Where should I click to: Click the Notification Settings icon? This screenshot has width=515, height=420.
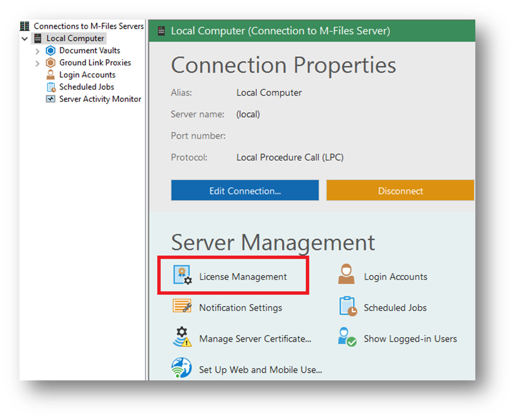[x=182, y=306]
